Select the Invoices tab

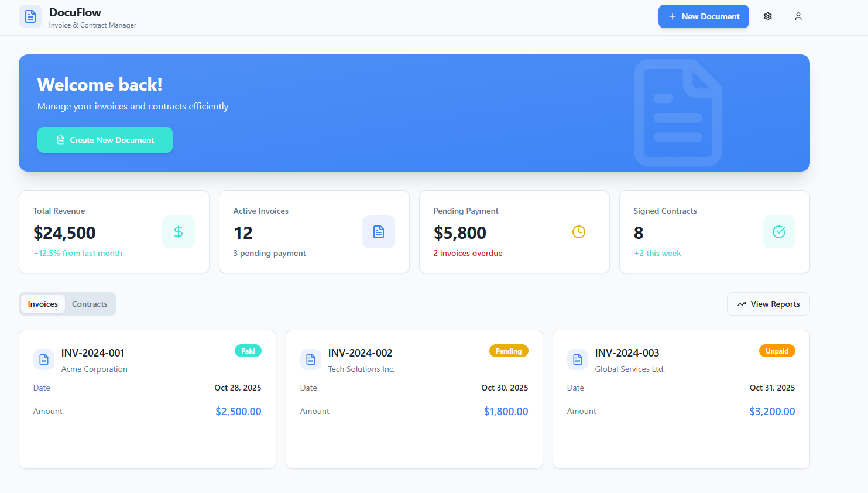(43, 304)
